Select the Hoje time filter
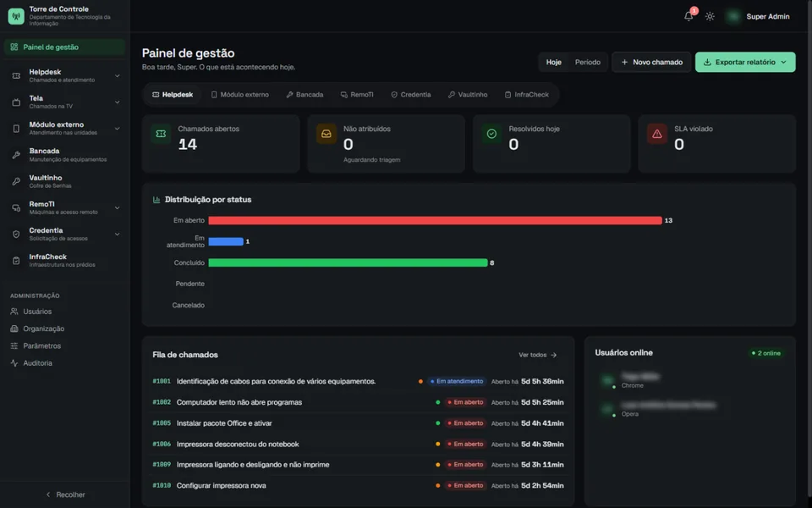 coord(553,62)
